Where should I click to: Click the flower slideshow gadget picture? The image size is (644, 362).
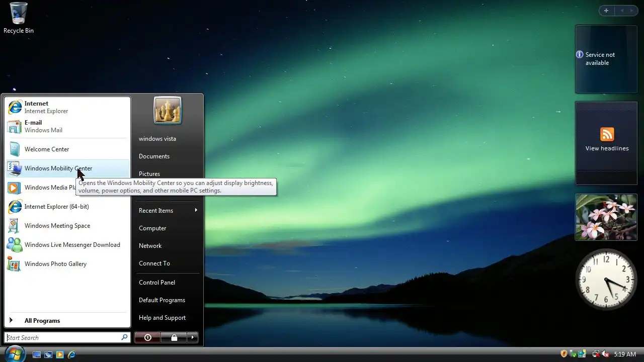coord(606,217)
